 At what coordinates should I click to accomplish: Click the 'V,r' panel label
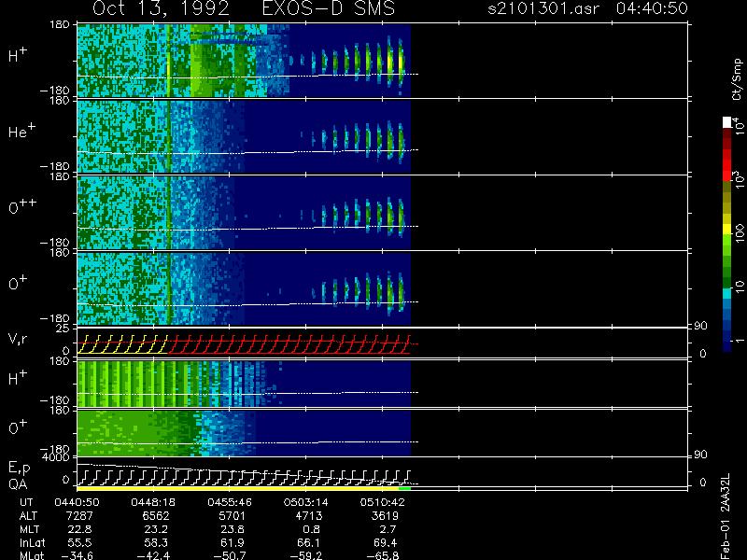(18, 339)
